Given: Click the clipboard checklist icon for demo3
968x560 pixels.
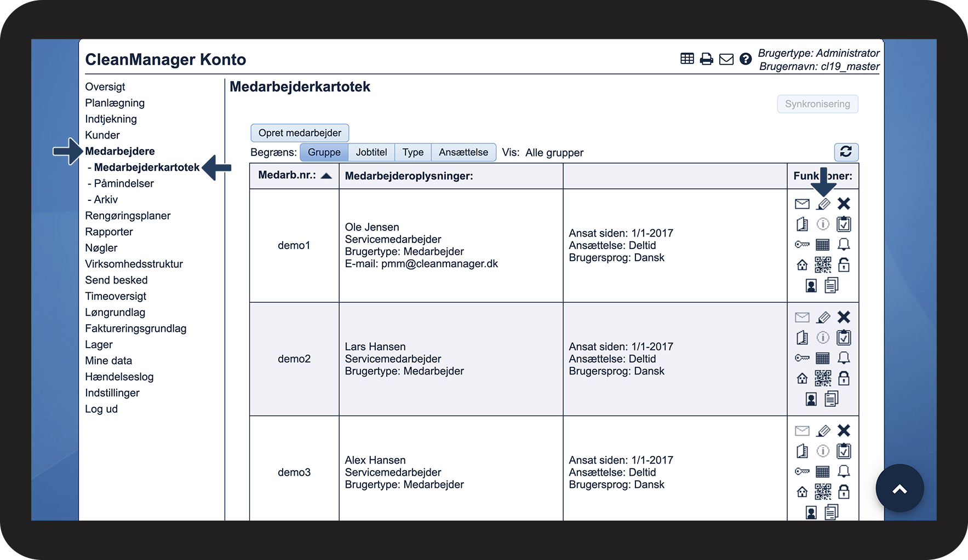Looking at the screenshot, I should click(x=844, y=451).
